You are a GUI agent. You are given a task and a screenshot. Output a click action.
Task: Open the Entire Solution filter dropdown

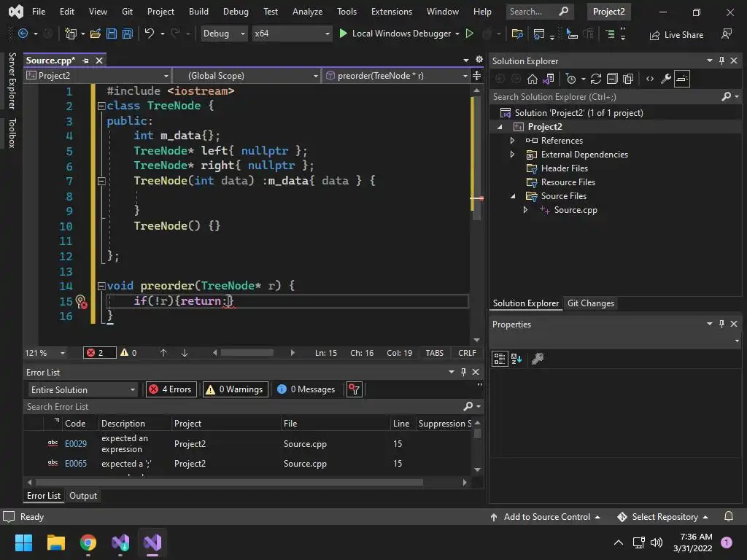(x=83, y=389)
